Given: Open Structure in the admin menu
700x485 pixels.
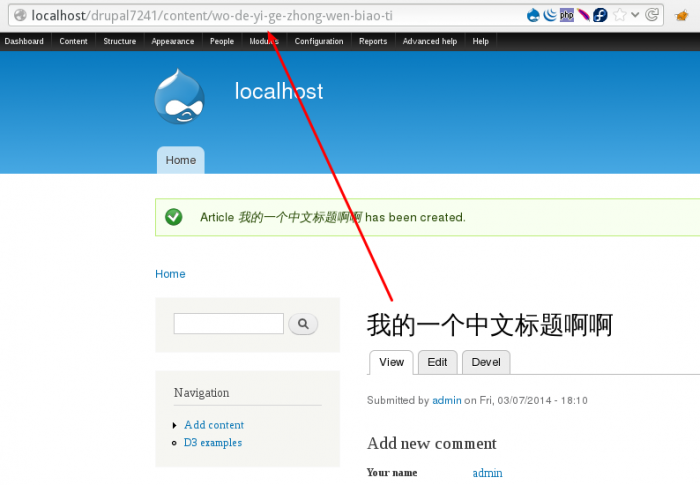Looking at the screenshot, I should (120, 42).
